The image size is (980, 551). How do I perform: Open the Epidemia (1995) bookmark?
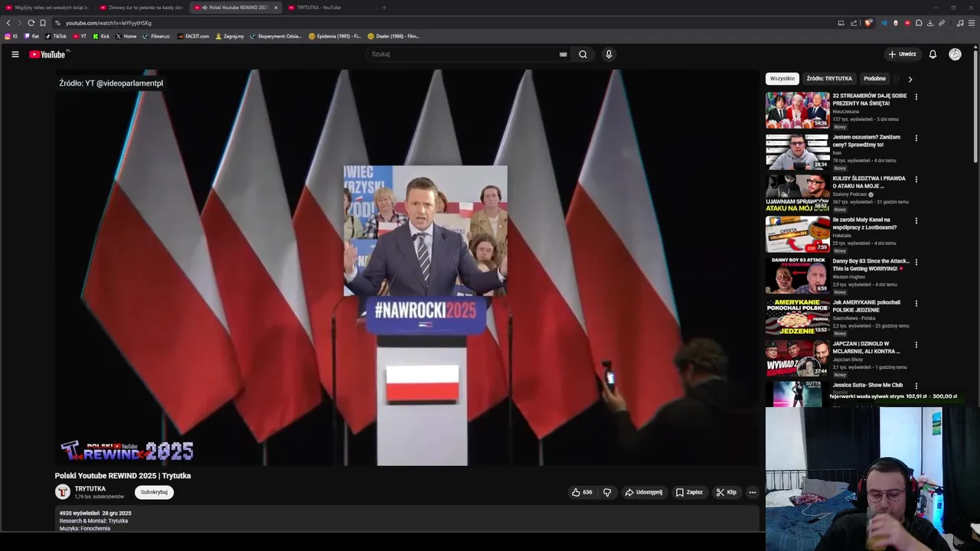coord(335,36)
